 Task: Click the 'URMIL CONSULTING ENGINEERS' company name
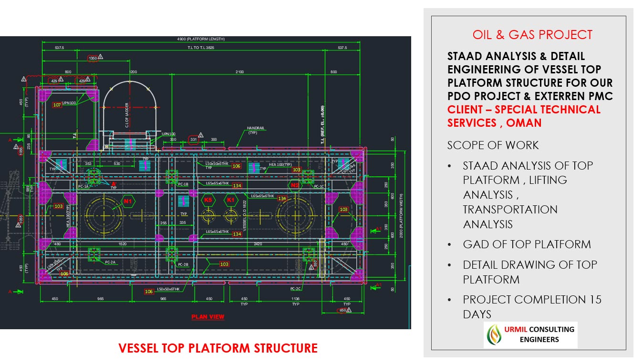click(539, 334)
